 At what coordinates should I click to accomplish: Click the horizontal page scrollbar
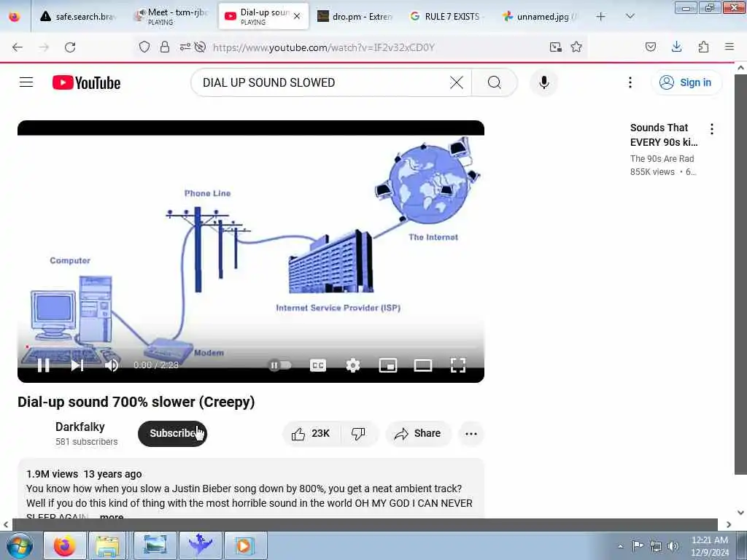click(365, 524)
